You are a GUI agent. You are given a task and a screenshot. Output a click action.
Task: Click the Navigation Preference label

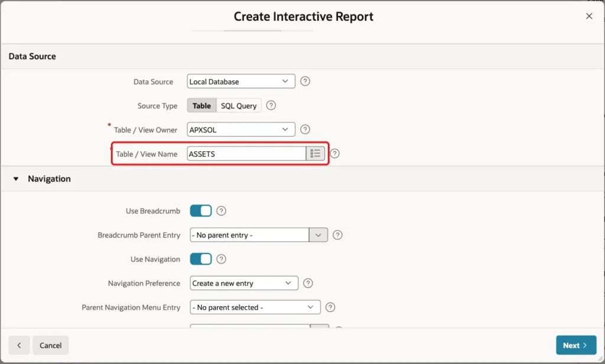pos(144,283)
